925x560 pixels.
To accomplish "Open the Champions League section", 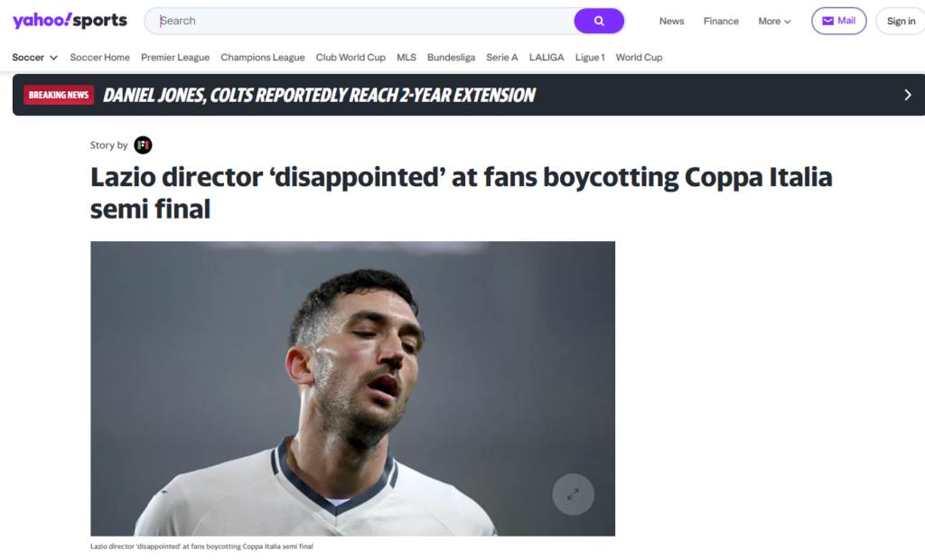I will tap(263, 58).
